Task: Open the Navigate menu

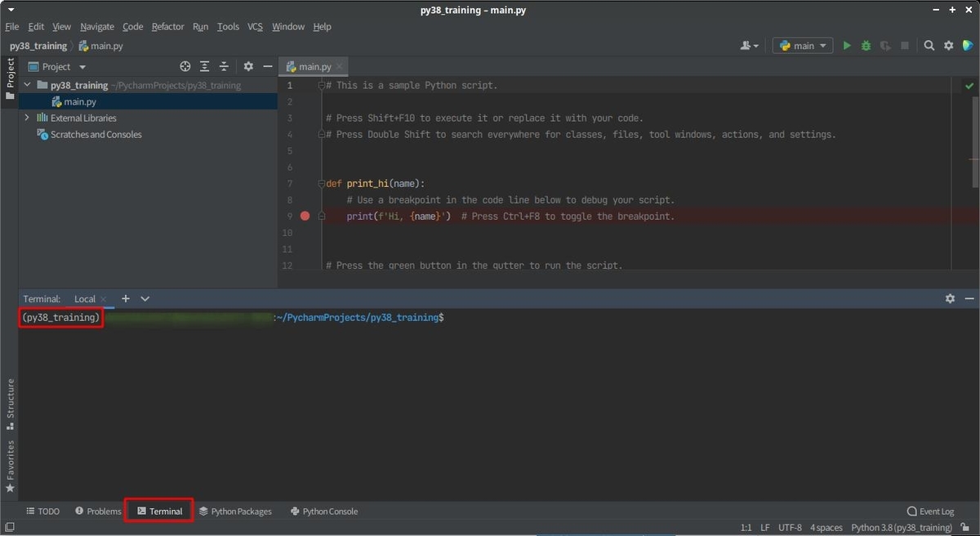Action: tap(97, 27)
